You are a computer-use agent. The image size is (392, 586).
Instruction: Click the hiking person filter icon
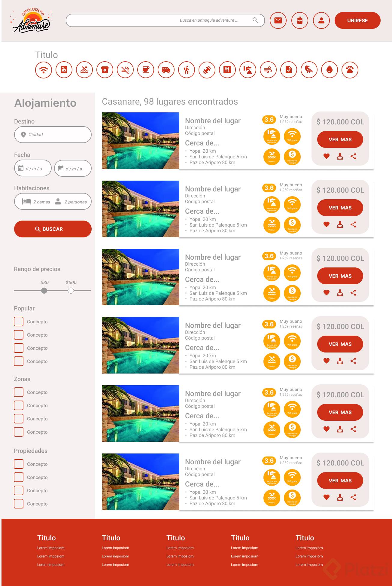click(187, 70)
